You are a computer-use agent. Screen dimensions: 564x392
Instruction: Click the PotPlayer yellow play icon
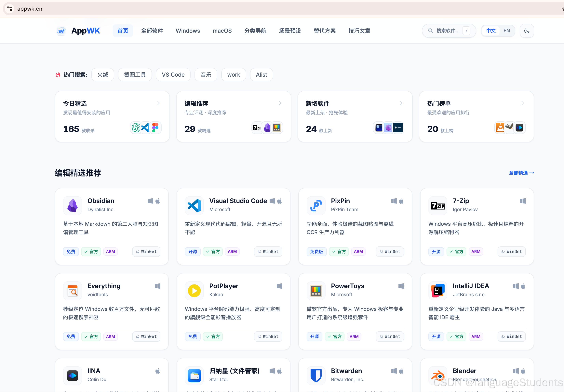pos(194,291)
